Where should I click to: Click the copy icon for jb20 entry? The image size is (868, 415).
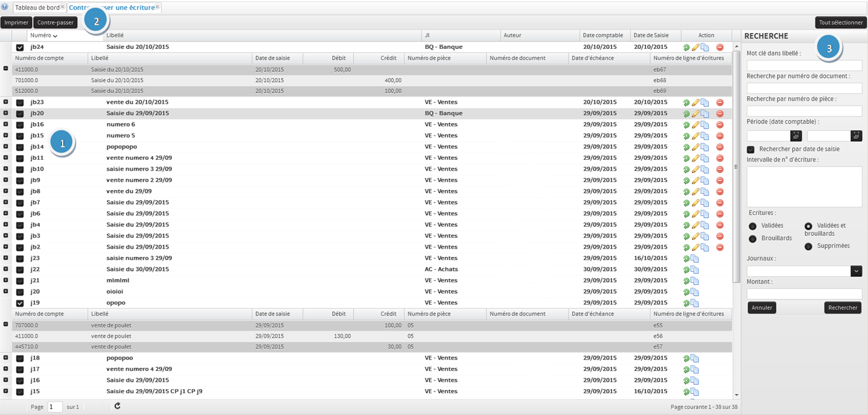tap(705, 113)
